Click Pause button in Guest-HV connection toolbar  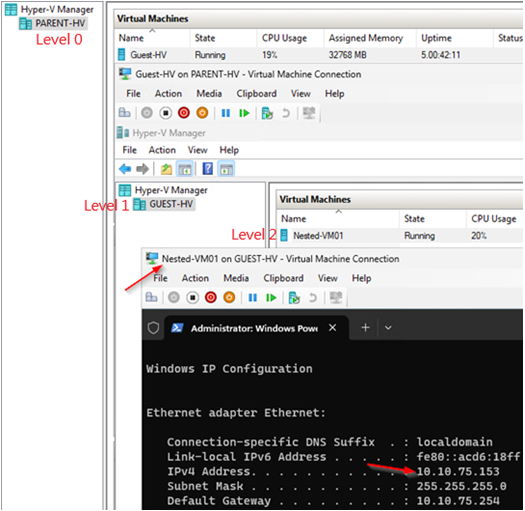[226, 113]
